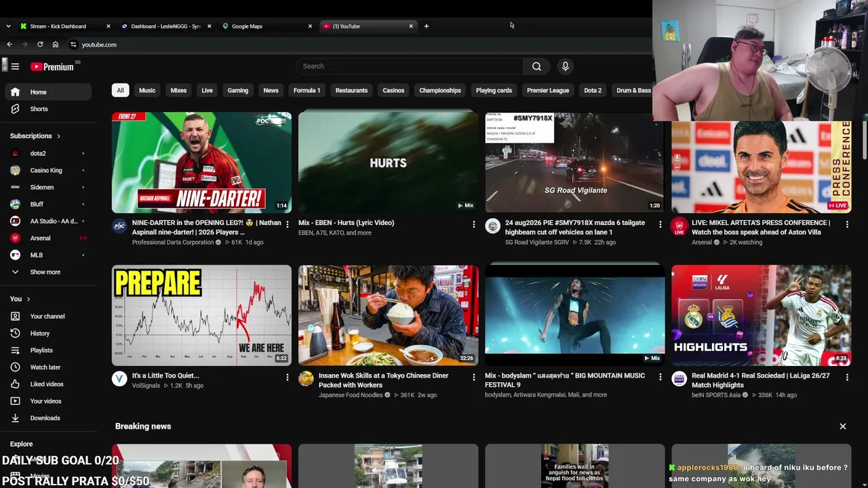Viewport: 868px width, 488px height.
Task: Open the browser tab search dropdown
Action: click(x=8, y=26)
